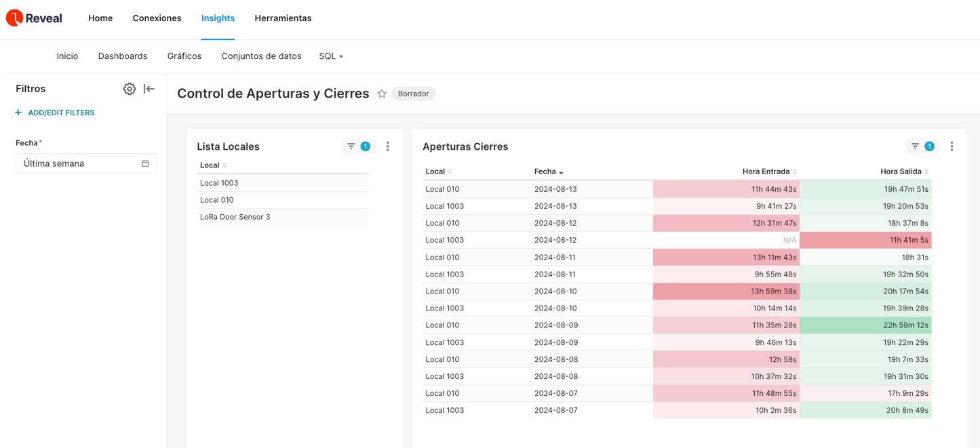The height and width of the screenshot is (448, 980).
Task: Collapse the Filtros sidebar panel
Action: (x=149, y=89)
